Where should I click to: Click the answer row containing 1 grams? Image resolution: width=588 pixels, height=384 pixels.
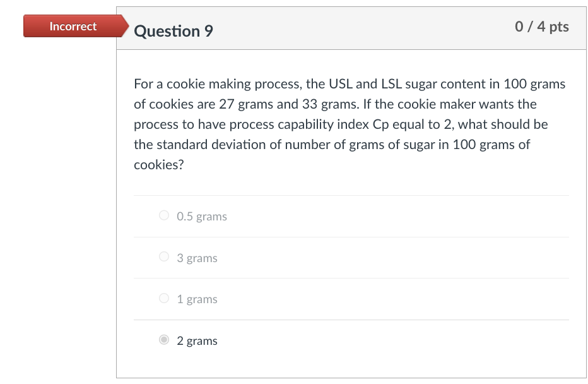[351, 299]
